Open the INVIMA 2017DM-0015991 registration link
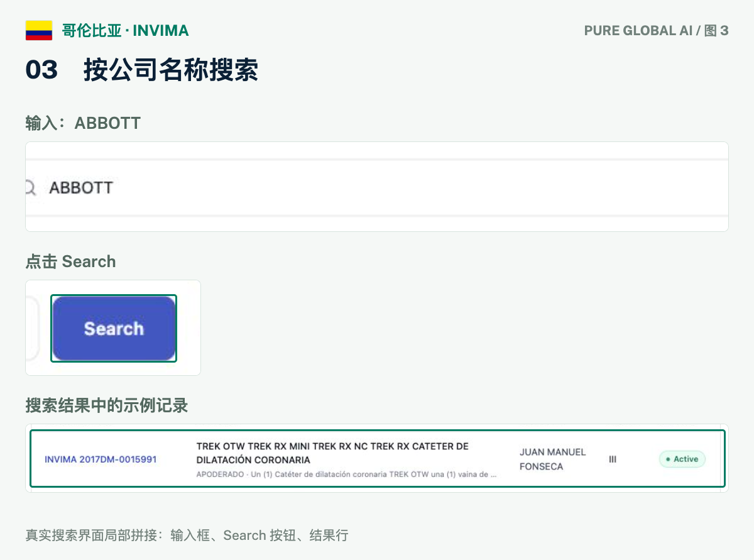This screenshot has height=560, width=754. pos(101,459)
